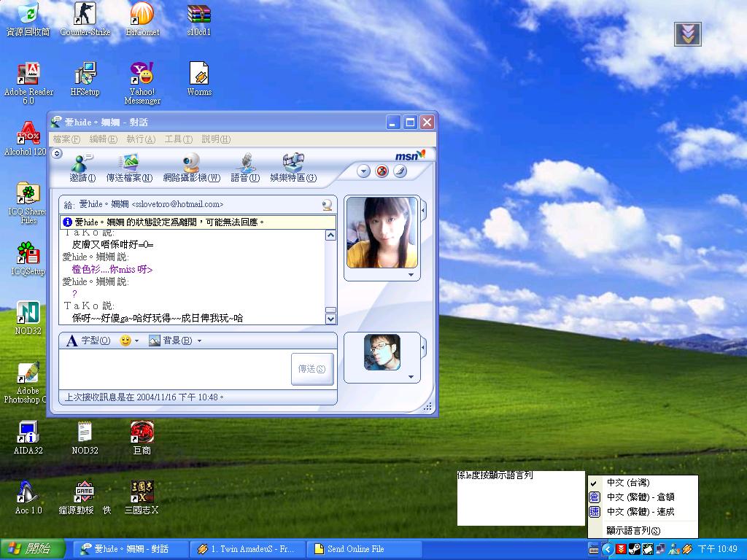Screen dimensions: 747x560
Task: Click inside the message typing box
Action: [x=174, y=369]
